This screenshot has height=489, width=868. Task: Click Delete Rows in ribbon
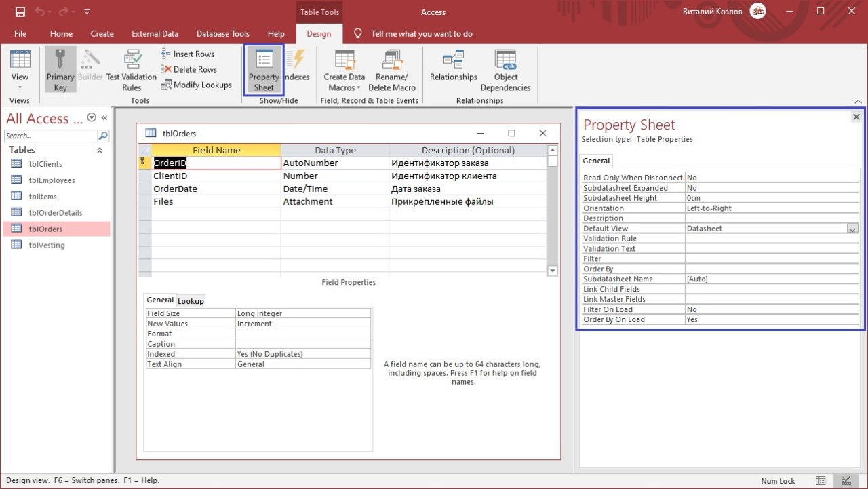point(189,69)
